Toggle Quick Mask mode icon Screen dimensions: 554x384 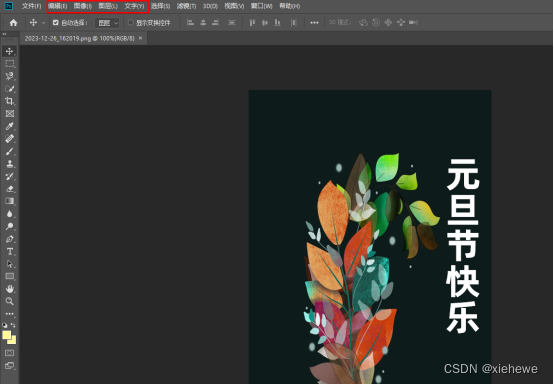10,353
